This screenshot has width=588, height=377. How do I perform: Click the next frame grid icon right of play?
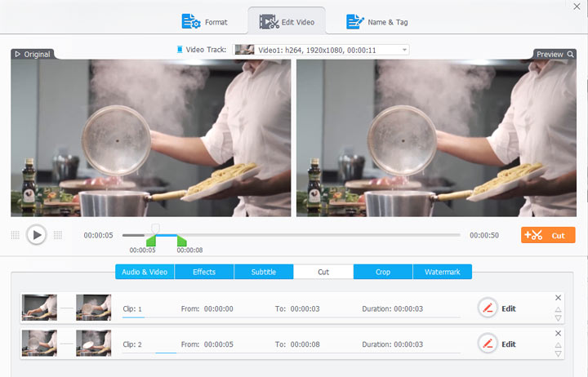tap(58, 235)
